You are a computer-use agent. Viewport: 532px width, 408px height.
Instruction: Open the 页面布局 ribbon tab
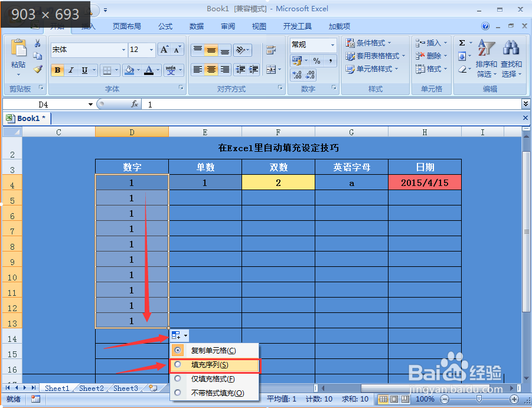tap(126, 27)
